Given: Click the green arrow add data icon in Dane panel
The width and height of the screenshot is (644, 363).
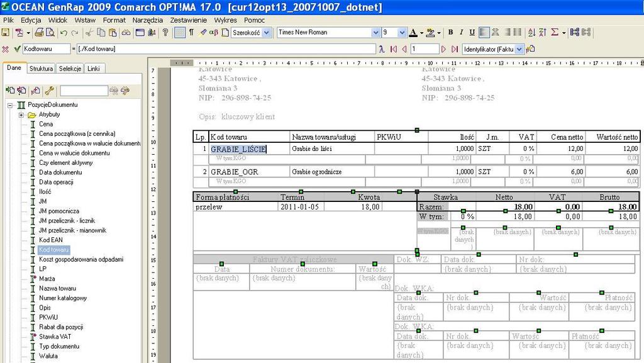Looking at the screenshot, I should tap(10, 91).
